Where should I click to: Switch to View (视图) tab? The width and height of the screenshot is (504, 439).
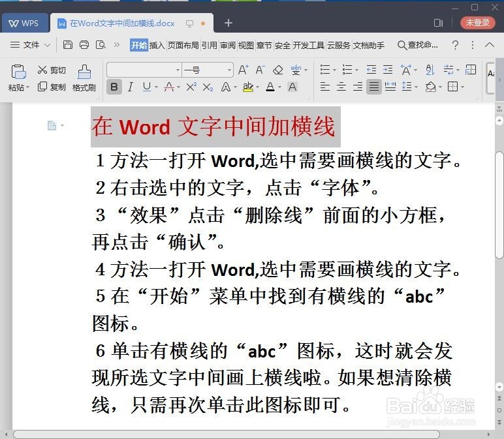tap(246, 45)
